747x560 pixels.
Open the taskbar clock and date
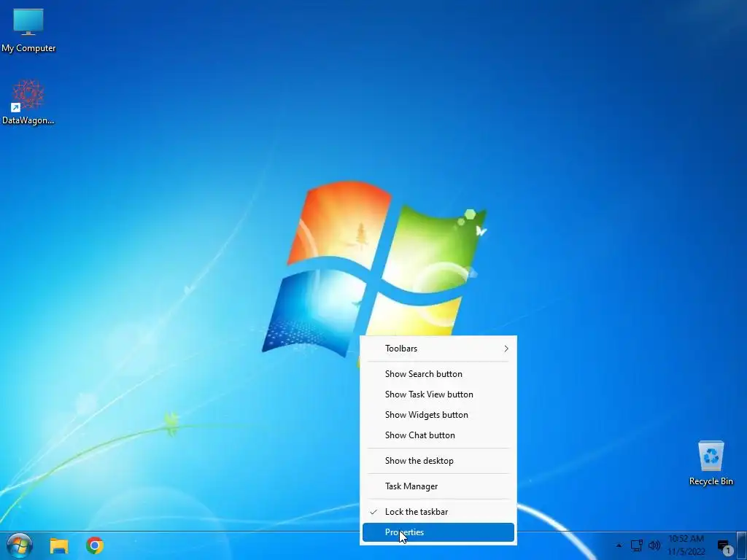[x=686, y=545]
